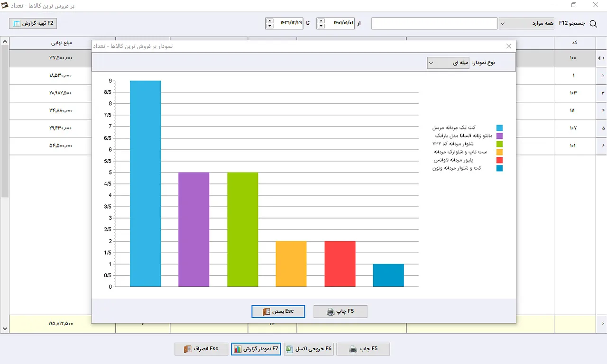Open the همه موارد search filter dropdown
Image resolution: width=607 pixels, height=364 pixels.
pyautogui.click(x=526, y=23)
